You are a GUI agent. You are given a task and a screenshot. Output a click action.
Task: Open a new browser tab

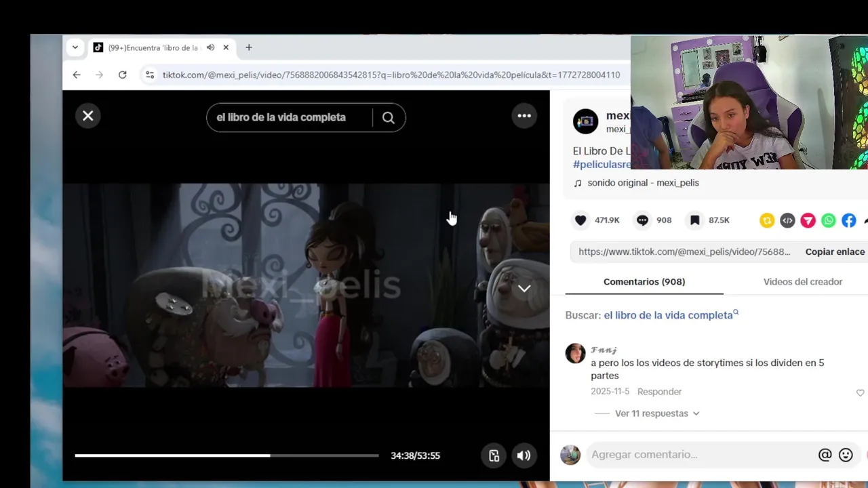[249, 47]
